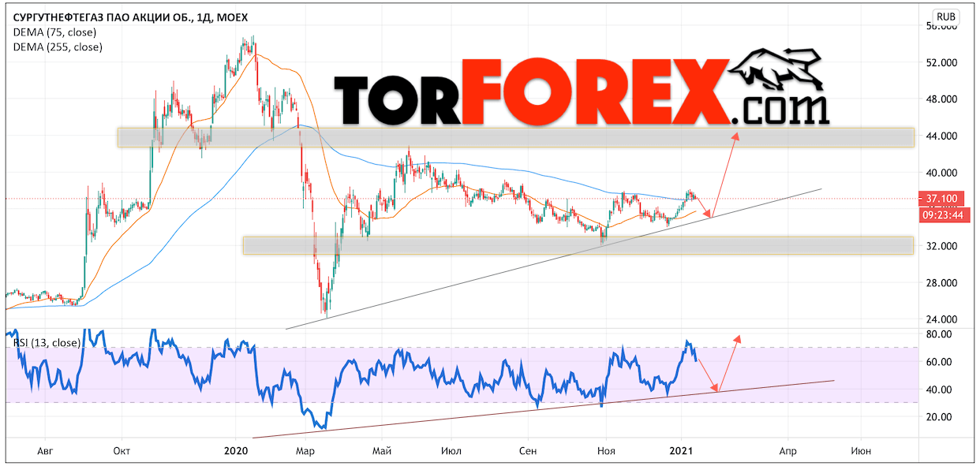Click the RUB currency button
This screenshot has height=466, width=980.
945,16
